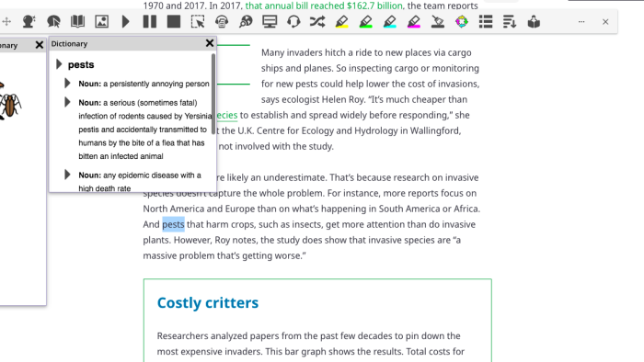Expand the 'infection of rodents' definition
The height and width of the screenshot is (362, 644).
68,102
